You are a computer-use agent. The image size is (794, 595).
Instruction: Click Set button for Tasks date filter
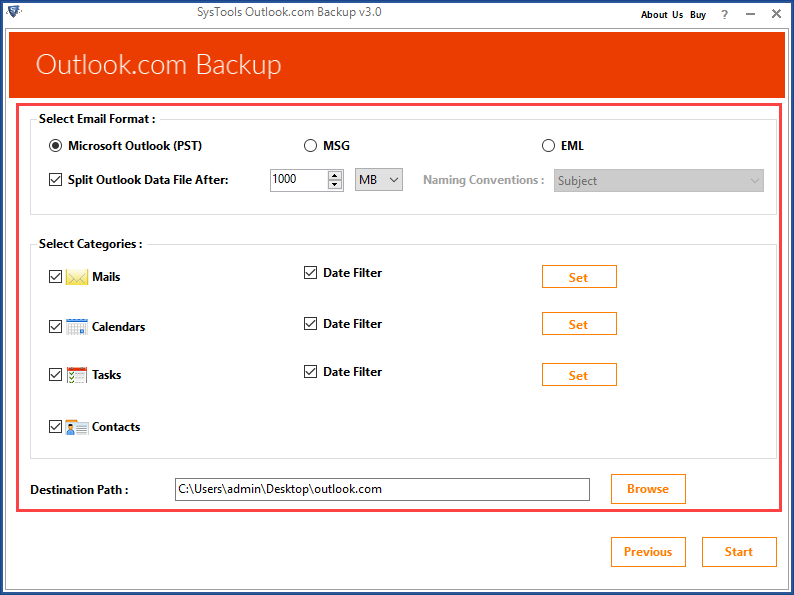pos(579,375)
